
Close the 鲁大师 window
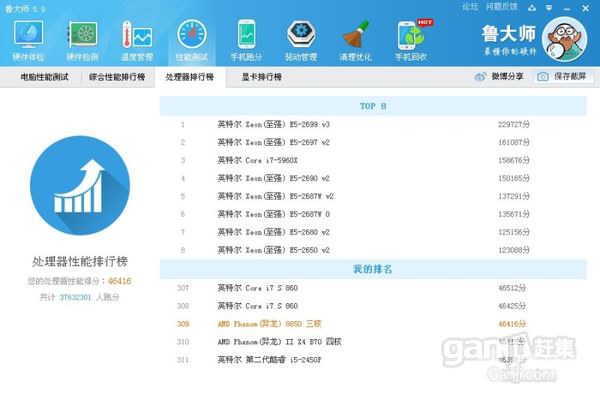(585, 8)
